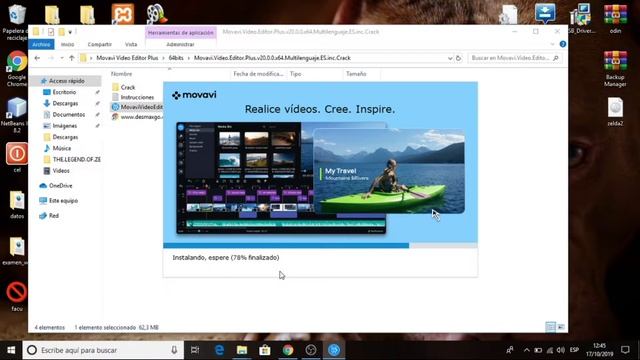Select Herramientas de aplicación tab
This screenshot has height=360, width=640.
coord(181,32)
